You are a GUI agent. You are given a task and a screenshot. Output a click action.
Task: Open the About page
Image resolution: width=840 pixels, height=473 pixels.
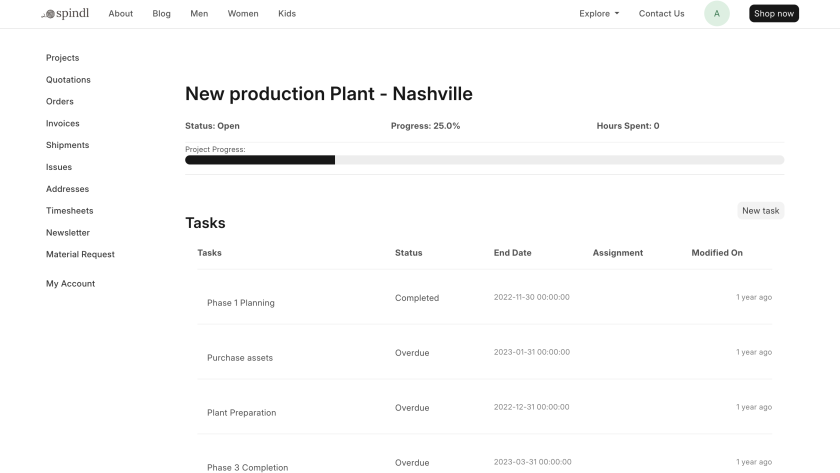(x=120, y=14)
